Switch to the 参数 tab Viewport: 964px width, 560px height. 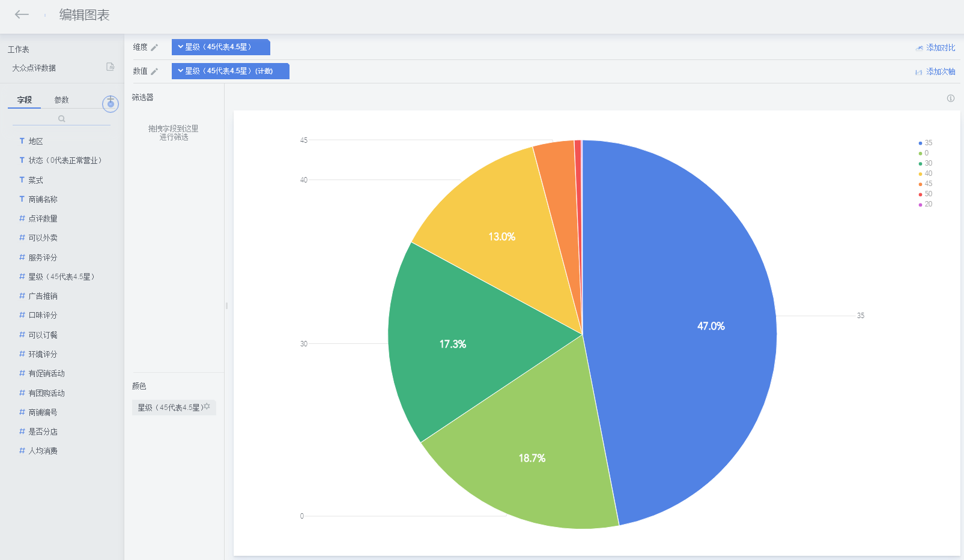[61, 100]
